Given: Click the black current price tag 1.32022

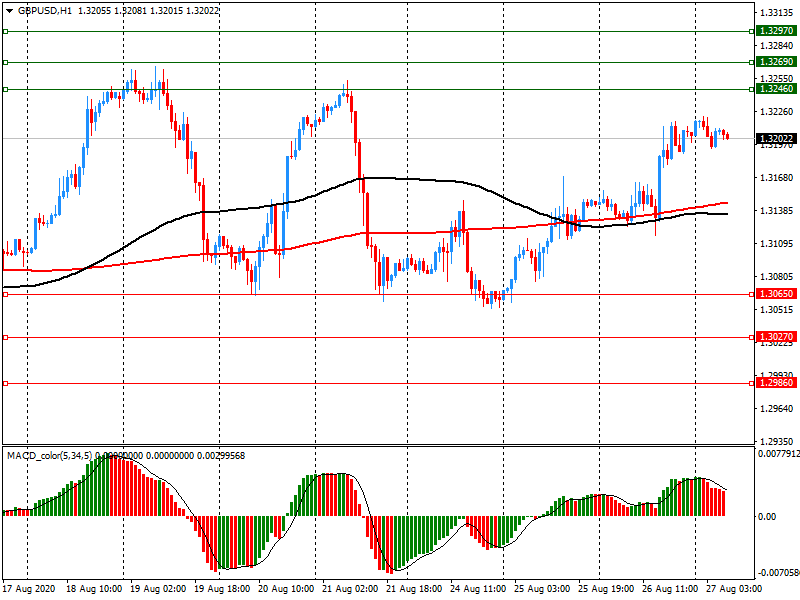Looking at the screenshot, I should pyautogui.click(x=776, y=139).
